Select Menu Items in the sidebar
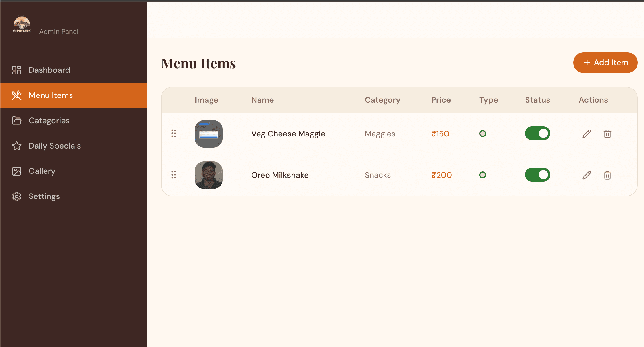Image resolution: width=644 pixels, height=347 pixels. [x=51, y=95]
